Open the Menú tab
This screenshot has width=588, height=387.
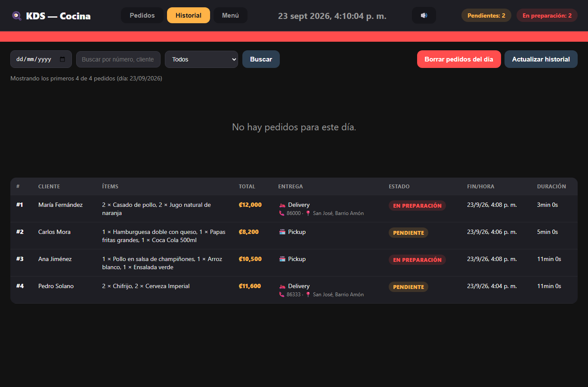[230, 15]
